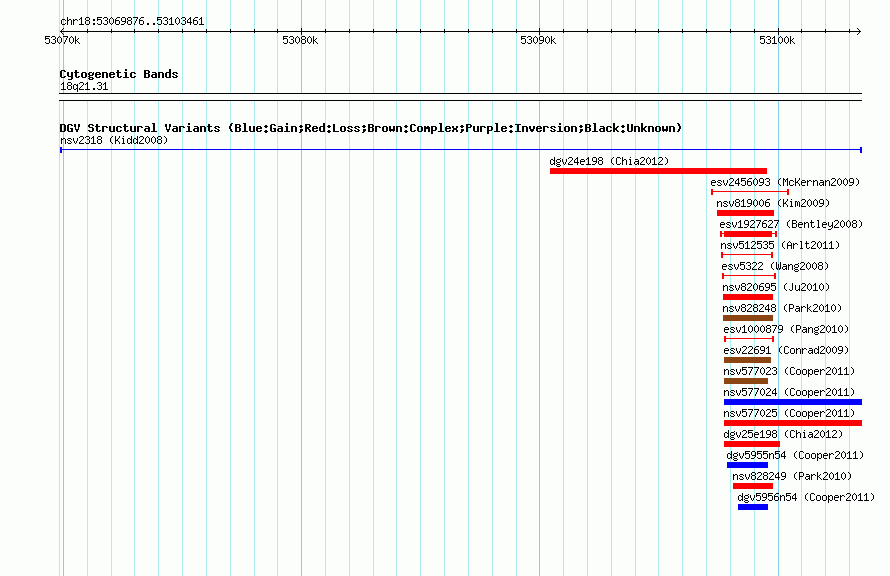The height and width of the screenshot is (576, 890).
Task: Click the thin red esv5322 loss bar
Action: click(x=749, y=276)
